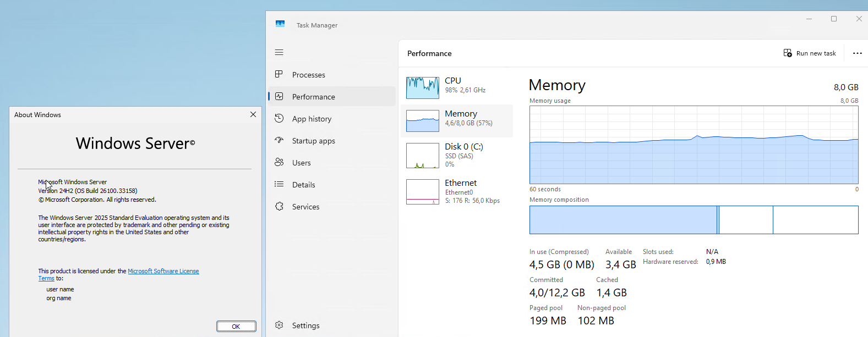Image resolution: width=868 pixels, height=337 pixels.
Task: Click the Slots used value 'N/A'
Action: (x=712, y=252)
